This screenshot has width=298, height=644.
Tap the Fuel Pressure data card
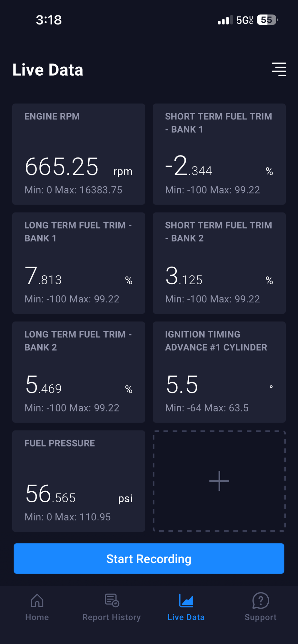pyautogui.click(x=79, y=481)
